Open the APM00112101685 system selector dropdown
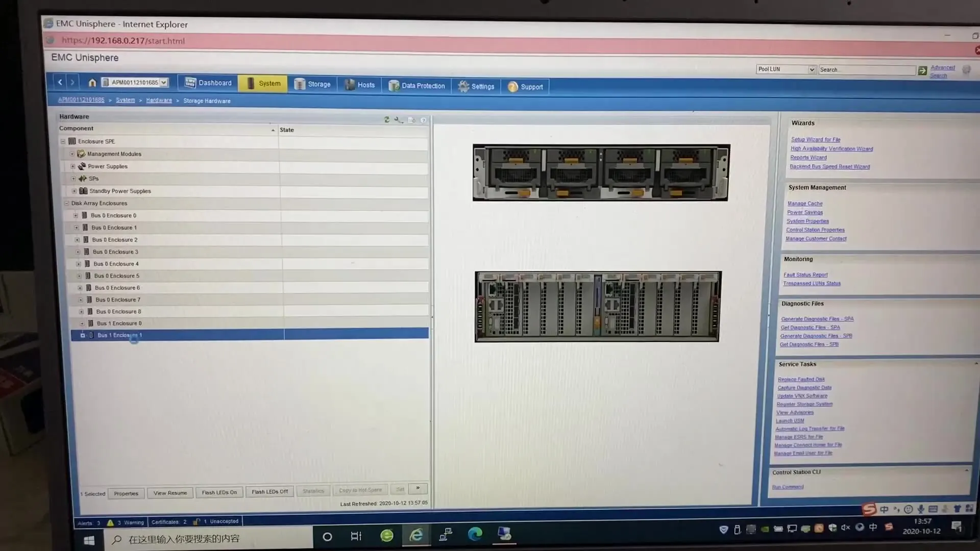The height and width of the screenshot is (551, 980). tap(164, 82)
